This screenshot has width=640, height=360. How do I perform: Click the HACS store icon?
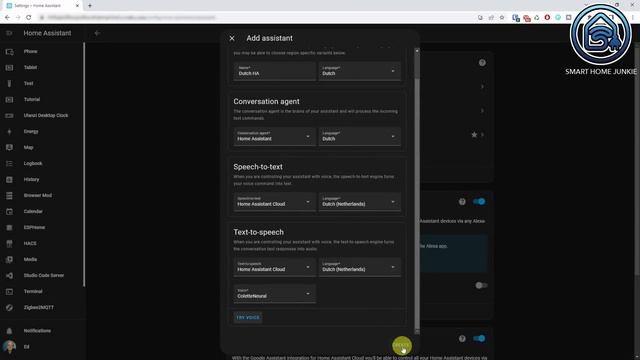click(9, 244)
